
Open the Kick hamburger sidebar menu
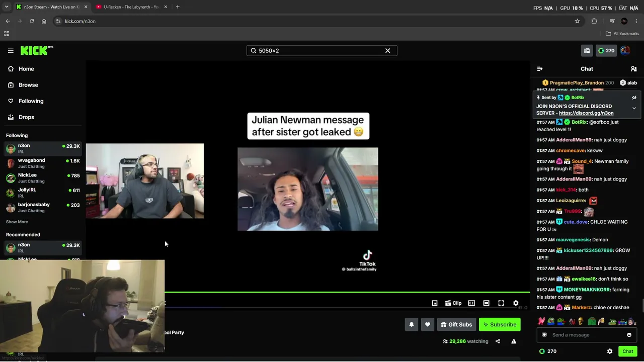(11, 51)
